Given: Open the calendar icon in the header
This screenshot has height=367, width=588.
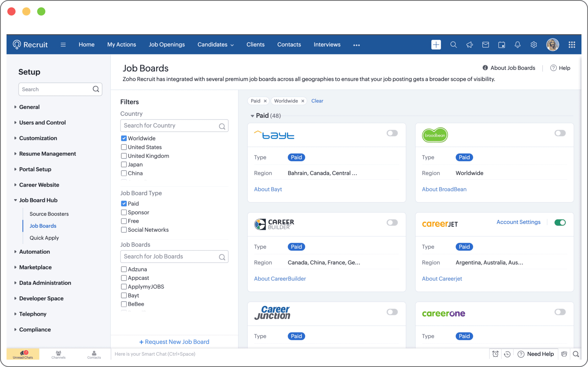Looking at the screenshot, I should 502,45.
